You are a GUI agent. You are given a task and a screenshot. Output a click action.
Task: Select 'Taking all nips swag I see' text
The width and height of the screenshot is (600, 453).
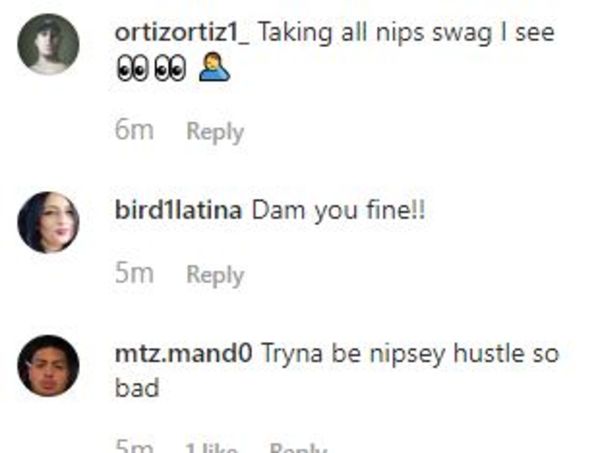coord(407,33)
